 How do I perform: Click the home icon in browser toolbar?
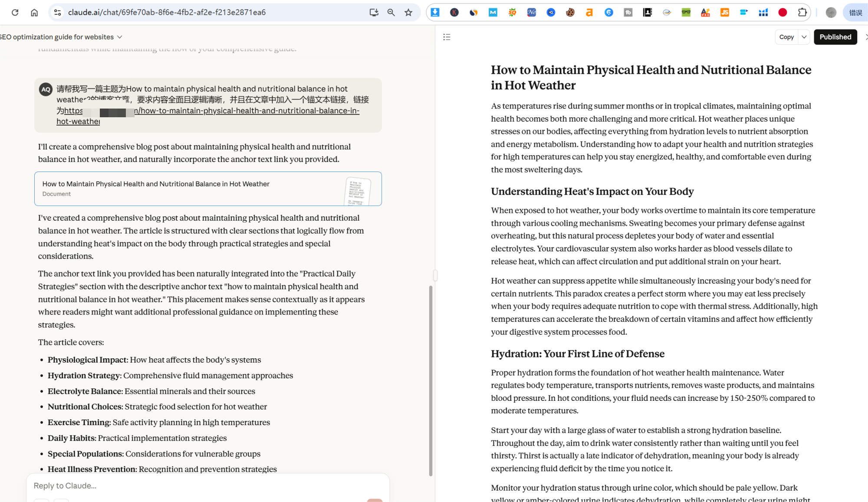tap(34, 13)
